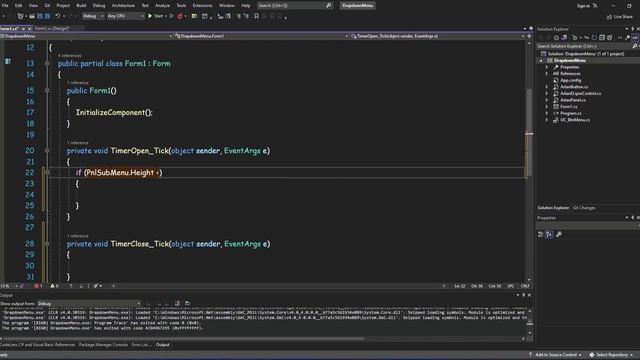Image resolution: width=640 pixels, height=360 pixels.
Task: Open the Debug configuration dropdown
Action: [x=93, y=16]
